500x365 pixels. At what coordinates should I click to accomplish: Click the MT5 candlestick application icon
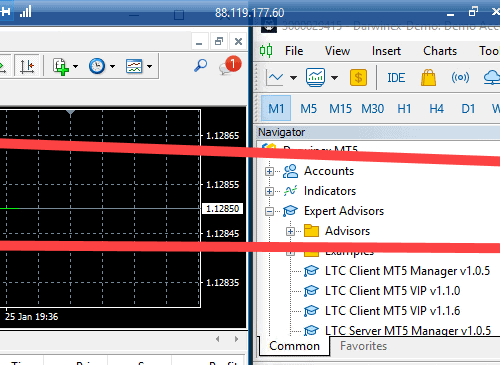click(x=266, y=51)
